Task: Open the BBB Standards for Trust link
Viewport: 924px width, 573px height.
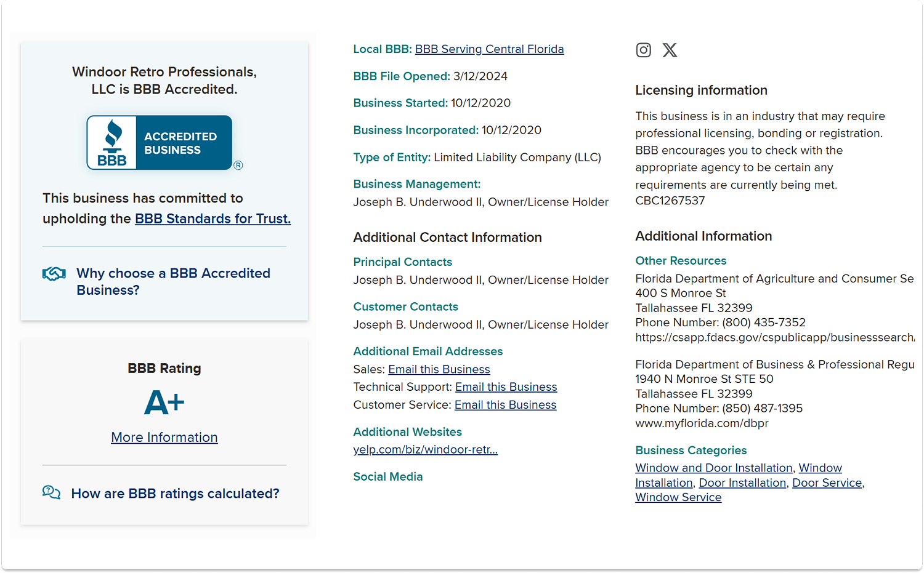Action: coord(213,218)
